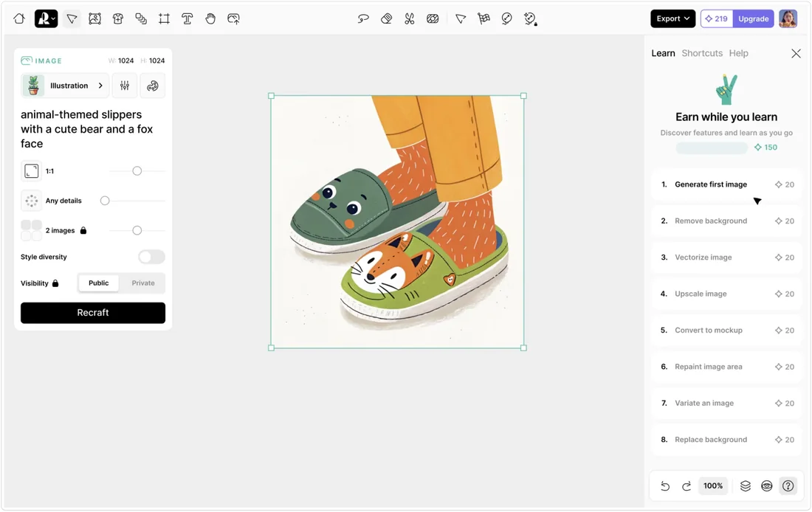Image resolution: width=812 pixels, height=512 pixels.
Task: Set visibility to Public
Action: pyautogui.click(x=98, y=283)
